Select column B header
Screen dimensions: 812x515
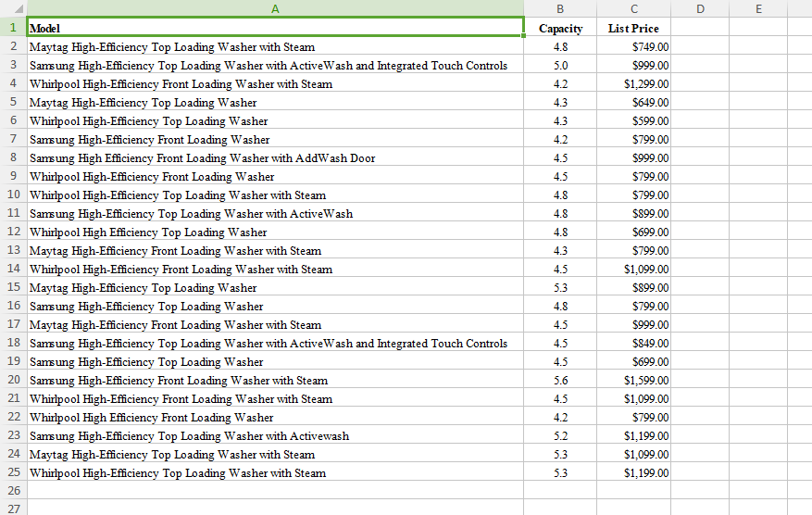[x=560, y=9]
